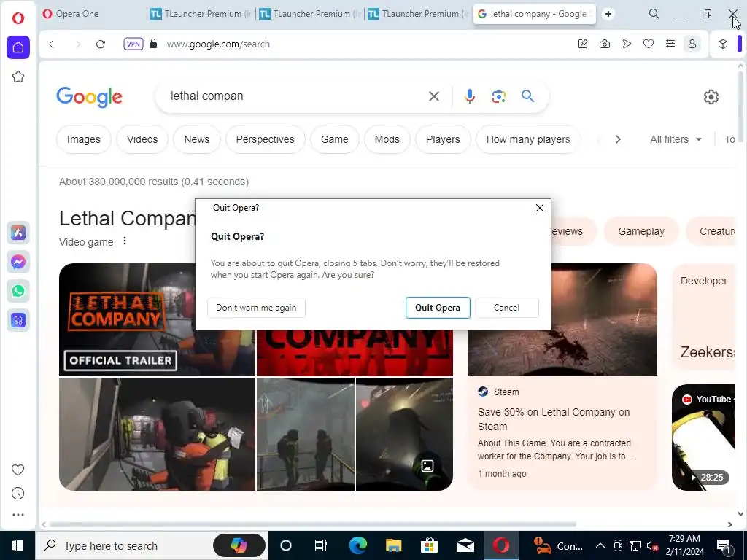This screenshot has width=747, height=560.
Task: Click the Opera logo menu icon
Action: (x=18, y=18)
